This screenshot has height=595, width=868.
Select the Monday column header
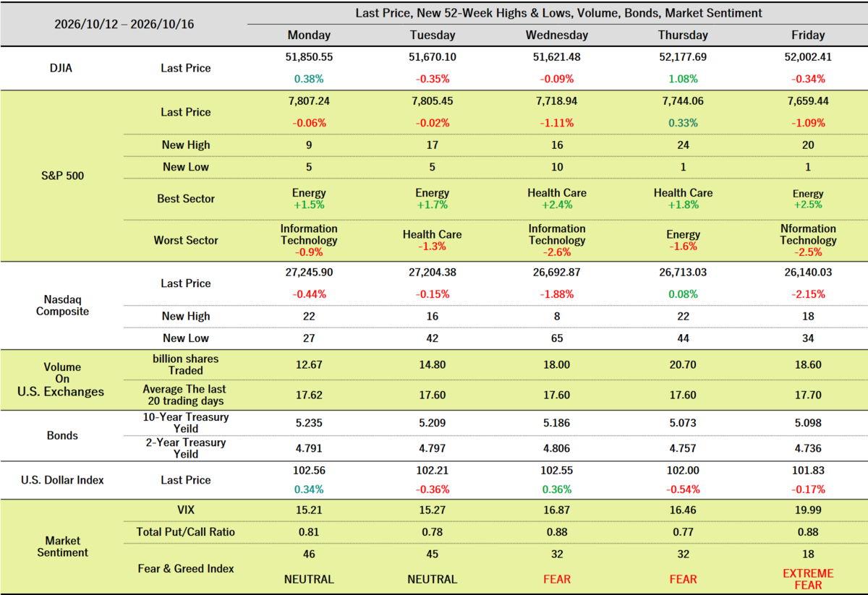pos(309,35)
